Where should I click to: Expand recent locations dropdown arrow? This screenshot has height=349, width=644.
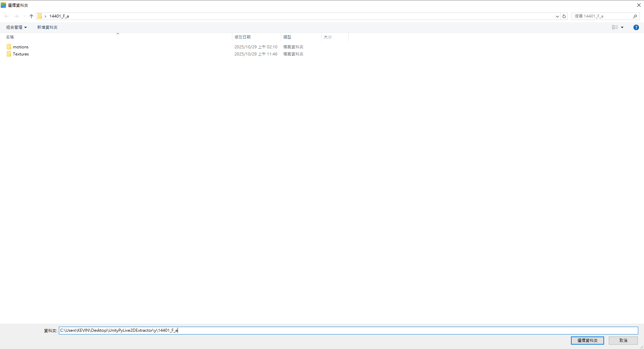click(24, 16)
